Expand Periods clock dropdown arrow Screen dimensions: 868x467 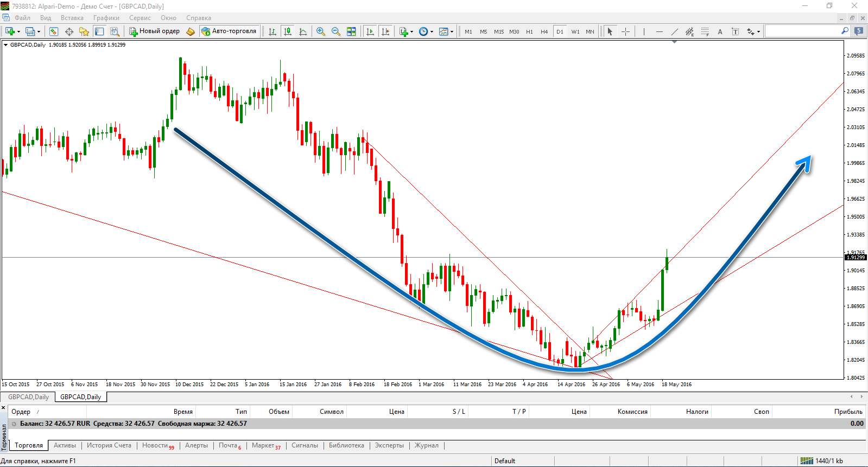click(x=432, y=31)
